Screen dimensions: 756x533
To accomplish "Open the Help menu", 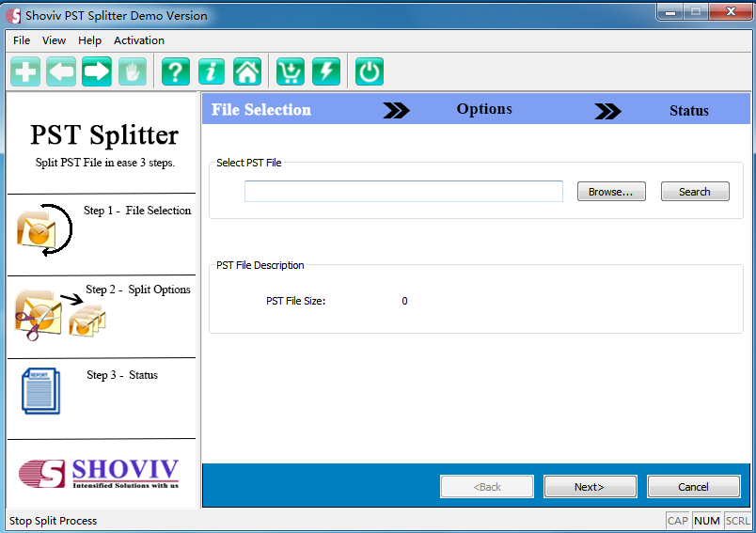I will [89, 40].
